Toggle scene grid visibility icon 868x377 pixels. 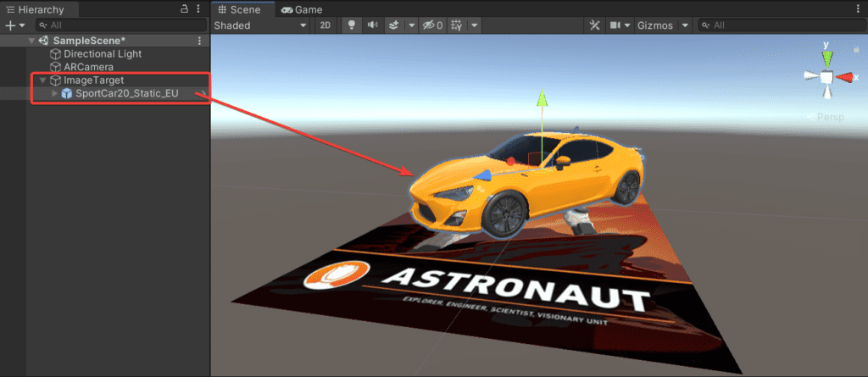pyautogui.click(x=457, y=25)
